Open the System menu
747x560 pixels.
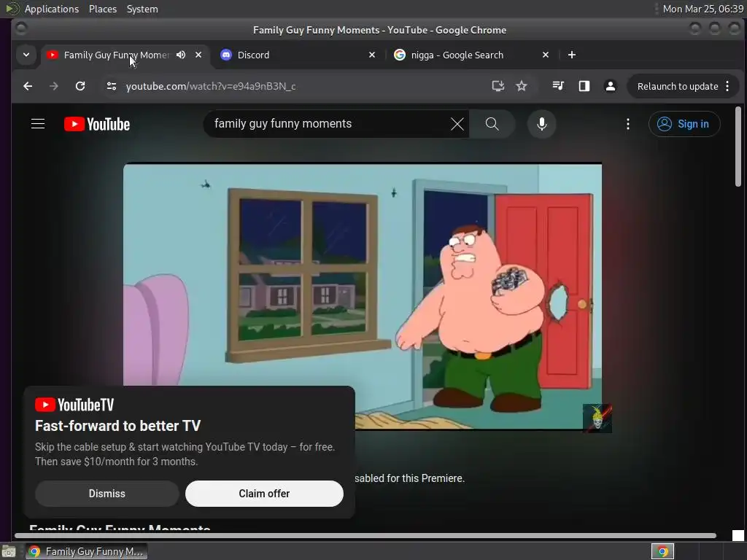[x=142, y=9]
